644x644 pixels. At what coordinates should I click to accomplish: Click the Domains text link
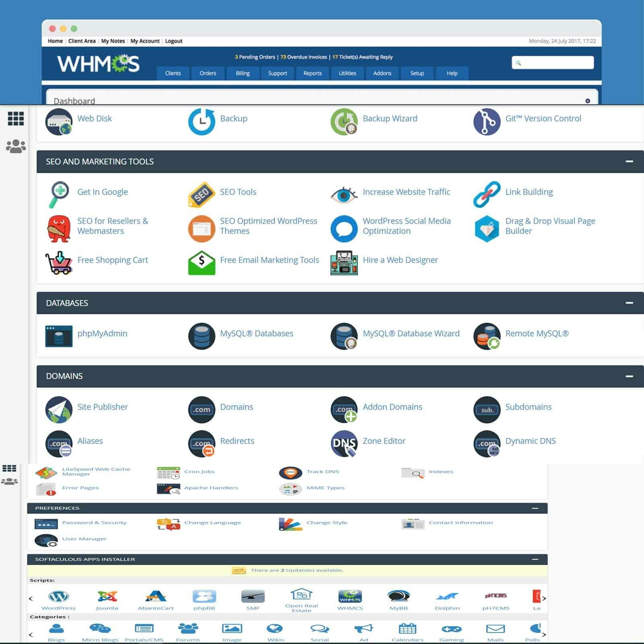(237, 407)
